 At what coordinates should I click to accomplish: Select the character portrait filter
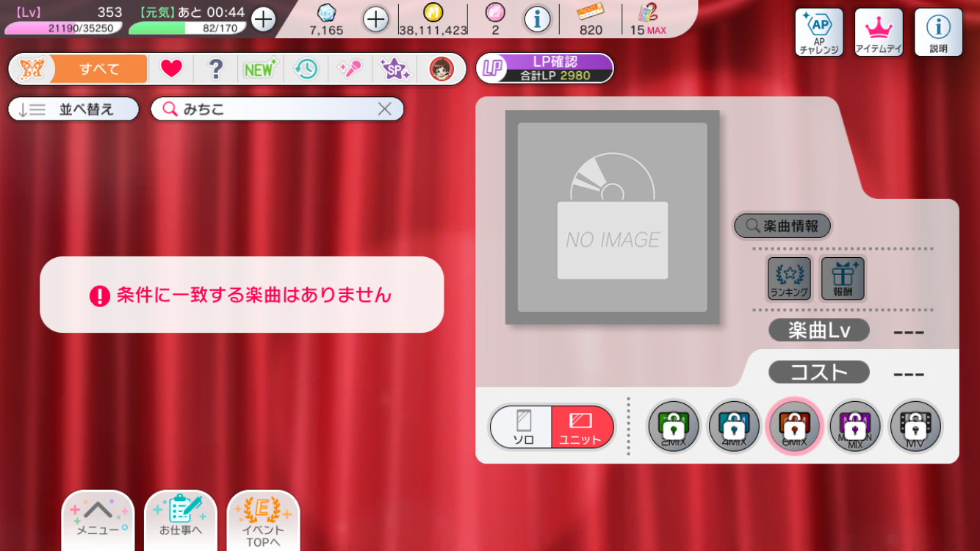441,69
